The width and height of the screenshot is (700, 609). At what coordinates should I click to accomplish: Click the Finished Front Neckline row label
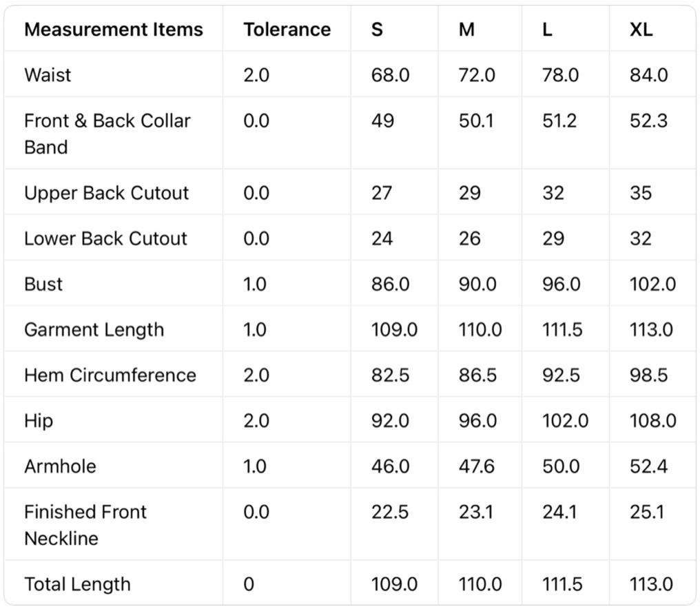pyautogui.click(x=85, y=525)
